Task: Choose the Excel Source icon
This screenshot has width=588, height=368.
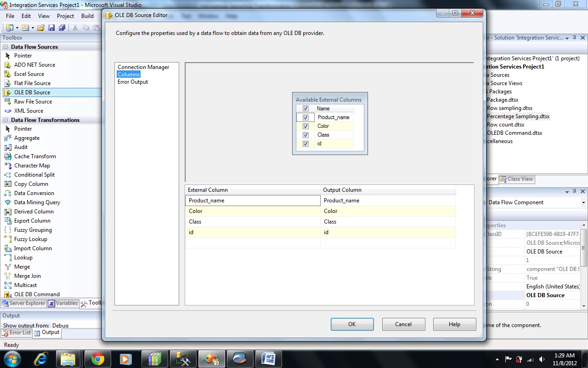Action: point(7,74)
